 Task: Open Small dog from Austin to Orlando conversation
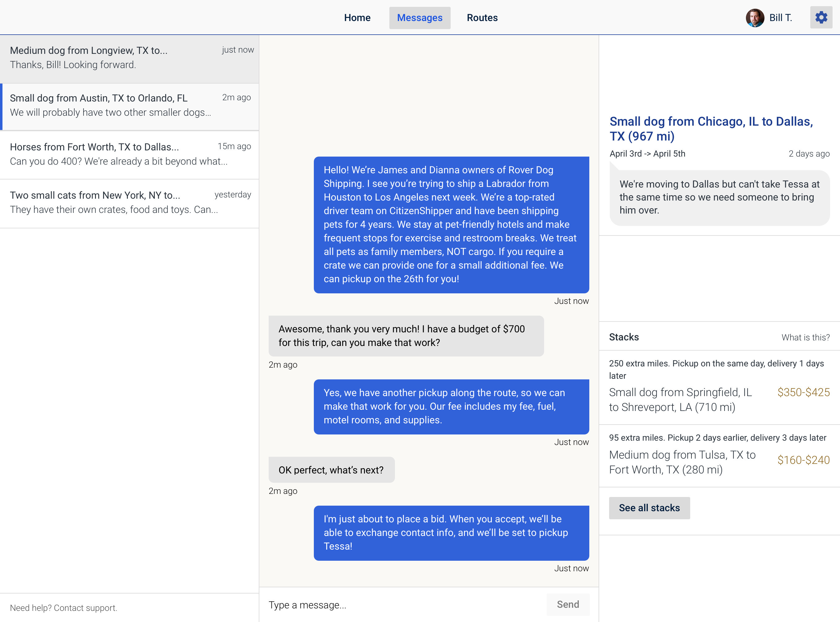[129, 106]
